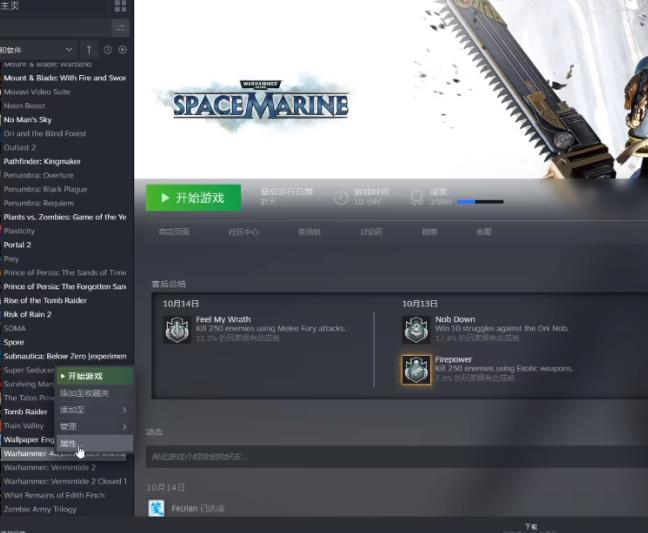Select Prey in library list
This screenshot has height=533, width=648.
click(12, 259)
